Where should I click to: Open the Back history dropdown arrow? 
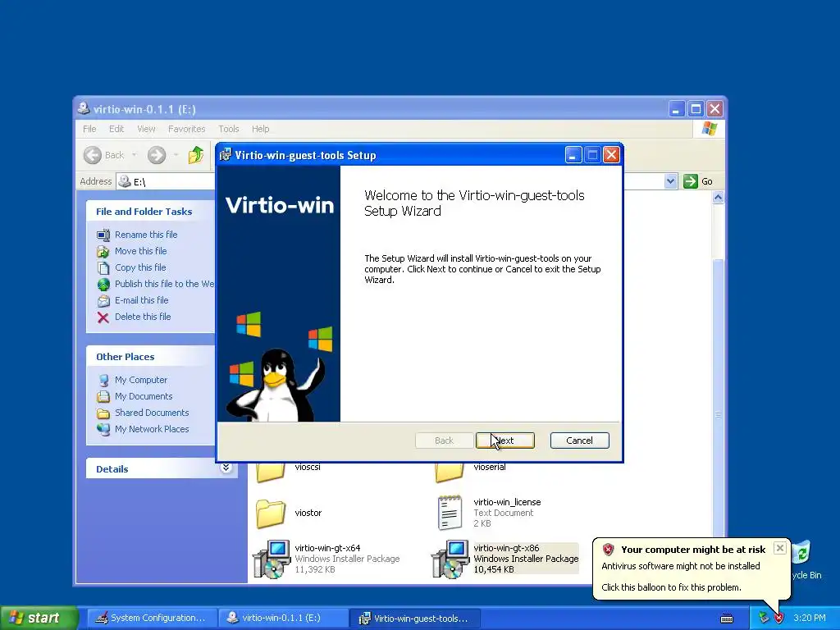[x=134, y=155]
